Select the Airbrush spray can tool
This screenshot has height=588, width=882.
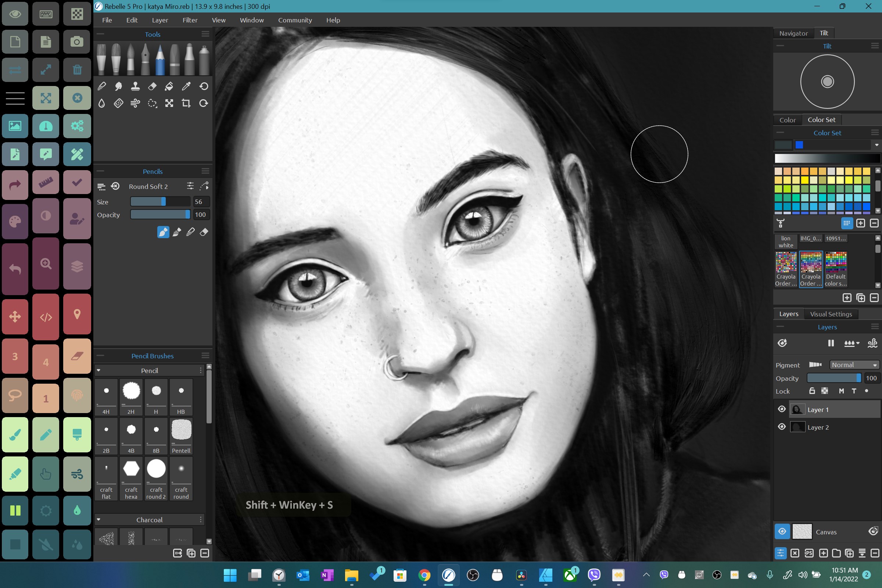click(204, 59)
